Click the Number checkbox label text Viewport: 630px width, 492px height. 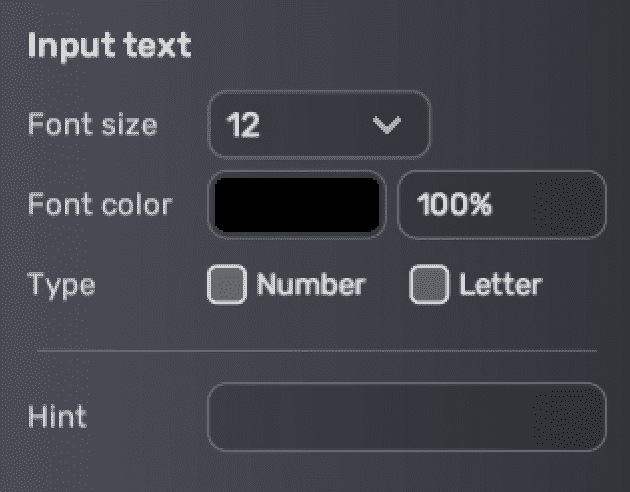[310, 285]
